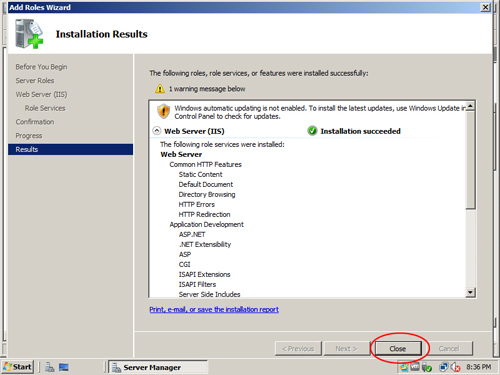Click the Add Roles server icon in header
This screenshot has width=500, height=375.
point(29,34)
